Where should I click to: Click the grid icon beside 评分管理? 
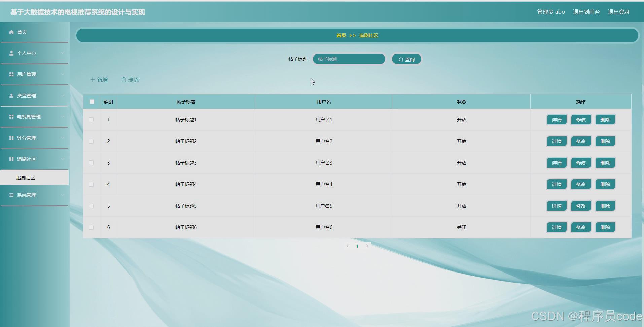tap(11, 138)
